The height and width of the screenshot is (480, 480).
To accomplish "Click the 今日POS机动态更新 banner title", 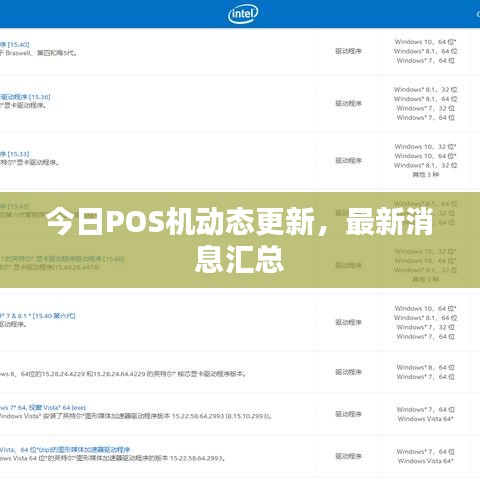I will click(240, 240).
